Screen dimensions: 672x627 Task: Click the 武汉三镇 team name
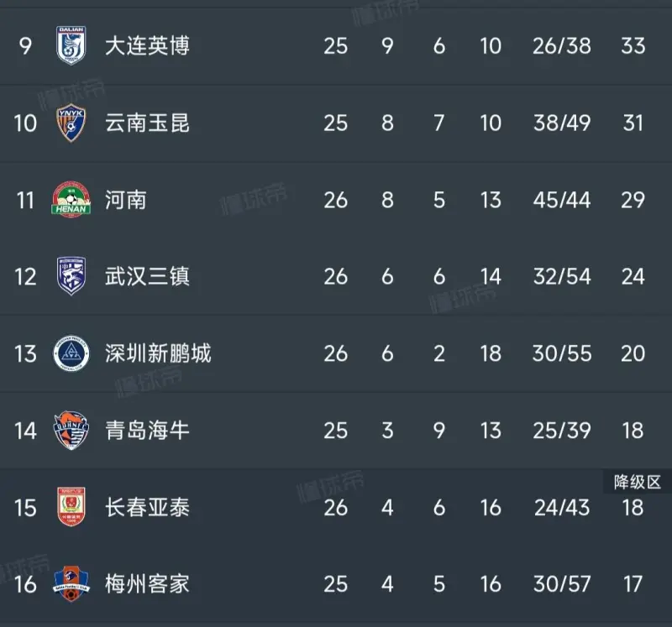coord(147,276)
